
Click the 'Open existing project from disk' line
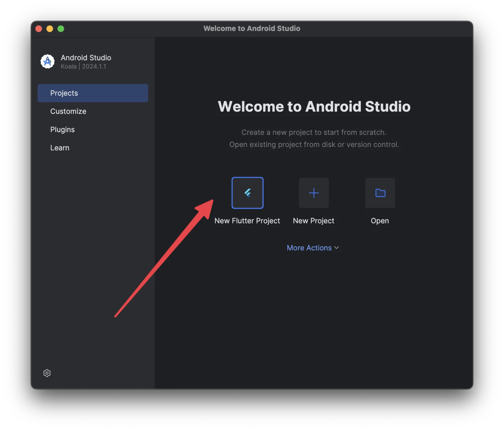click(x=314, y=145)
